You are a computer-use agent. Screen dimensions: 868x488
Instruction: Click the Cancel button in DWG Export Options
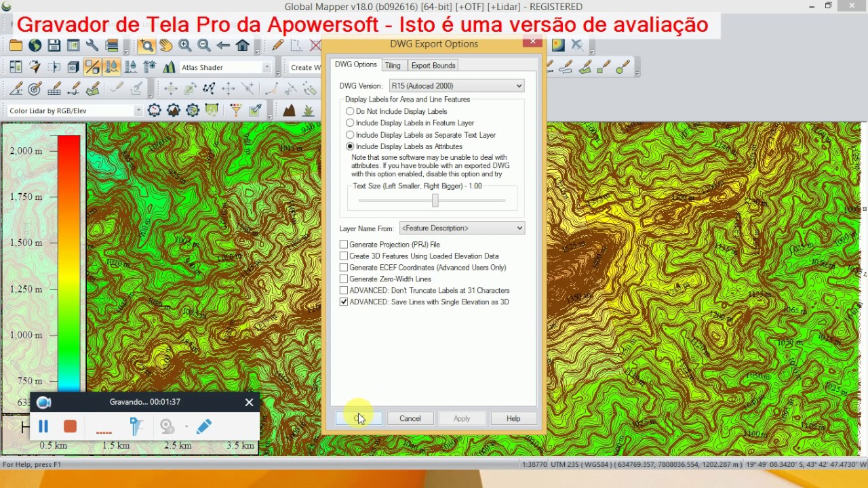[x=410, y=419]
